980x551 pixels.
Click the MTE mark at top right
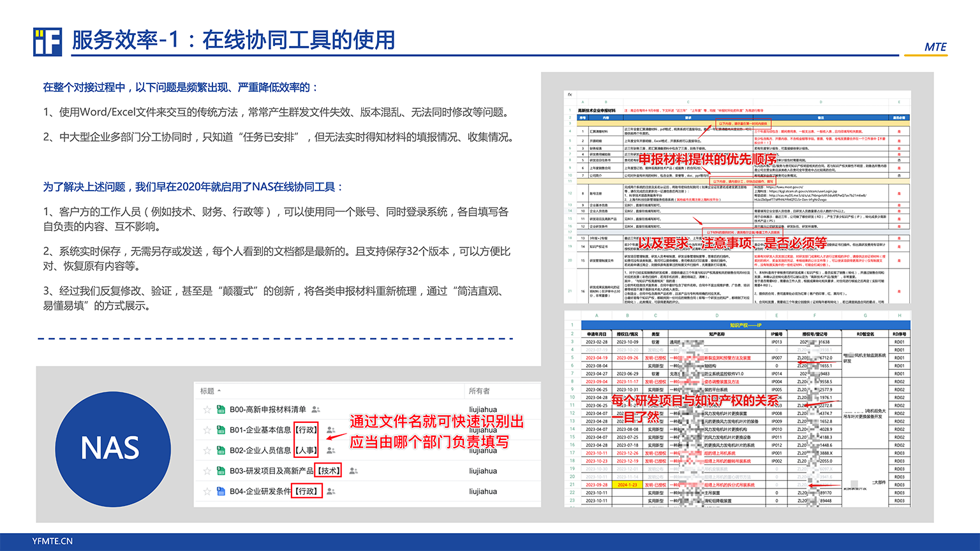point(935,47)
